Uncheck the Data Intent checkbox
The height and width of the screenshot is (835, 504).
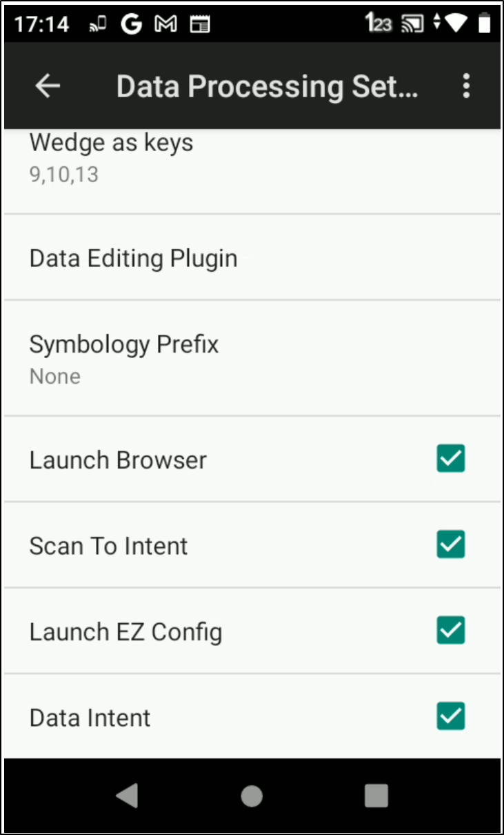pos(451,716)
